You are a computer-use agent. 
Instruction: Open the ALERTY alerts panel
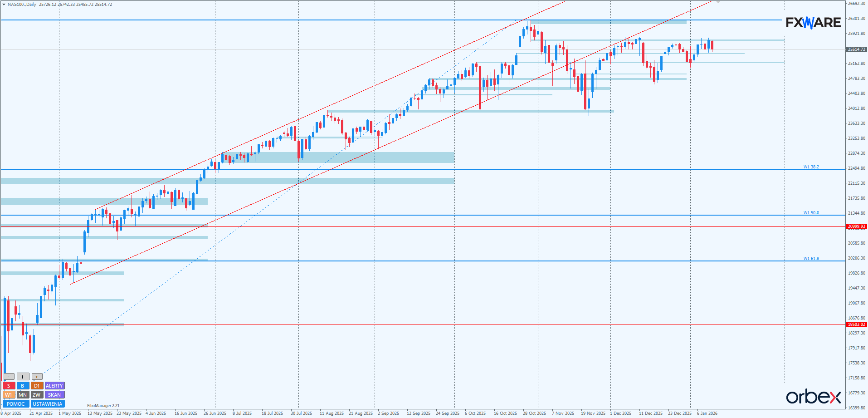[x=54, y=386]
